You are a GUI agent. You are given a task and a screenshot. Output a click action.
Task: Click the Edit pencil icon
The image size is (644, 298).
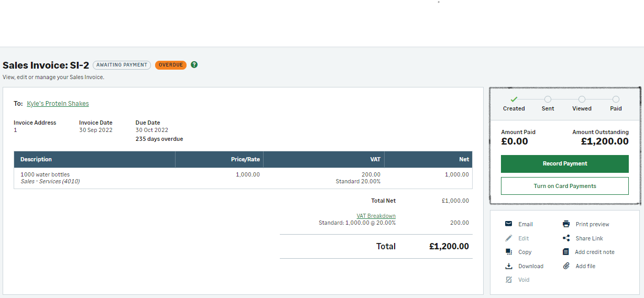tap(508, 238)
